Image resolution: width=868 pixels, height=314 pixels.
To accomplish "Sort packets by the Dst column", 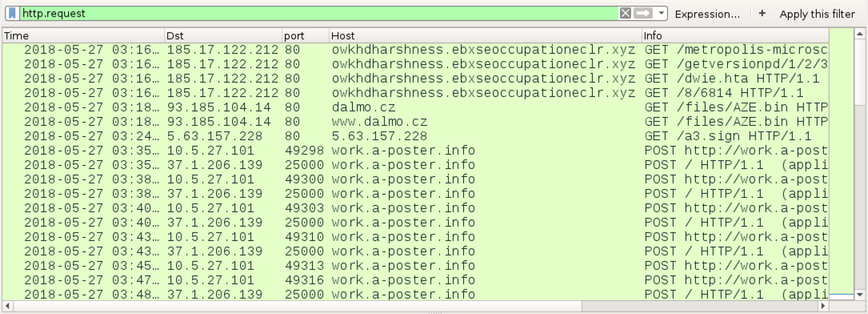I will [223, 35].
